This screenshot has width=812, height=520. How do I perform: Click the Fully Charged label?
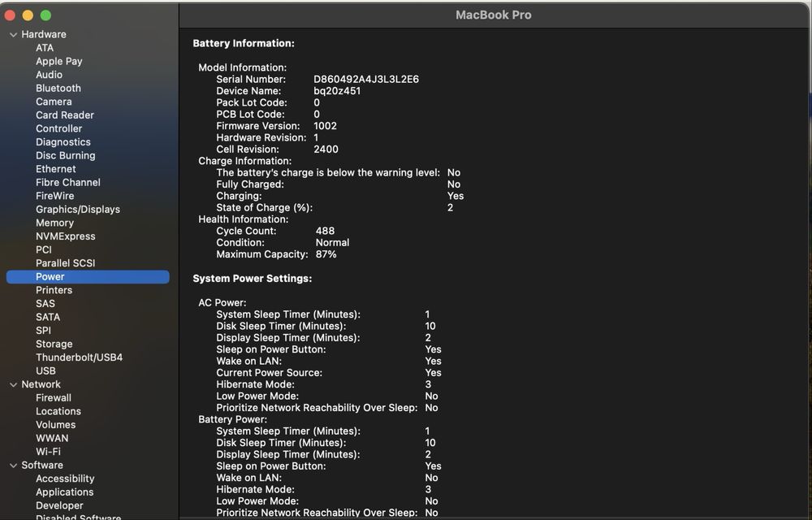(x=250, y=184)
